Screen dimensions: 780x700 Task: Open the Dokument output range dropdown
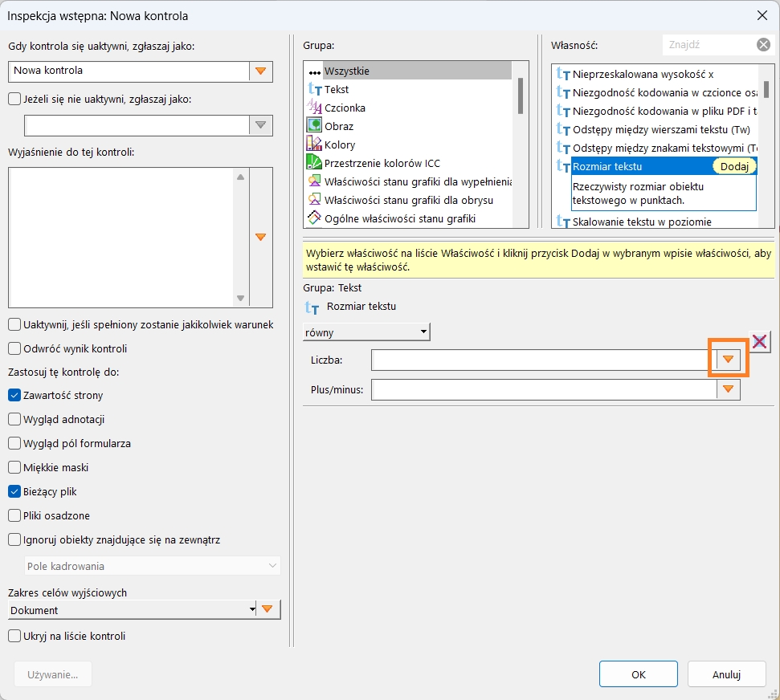[x=133, y=610]
